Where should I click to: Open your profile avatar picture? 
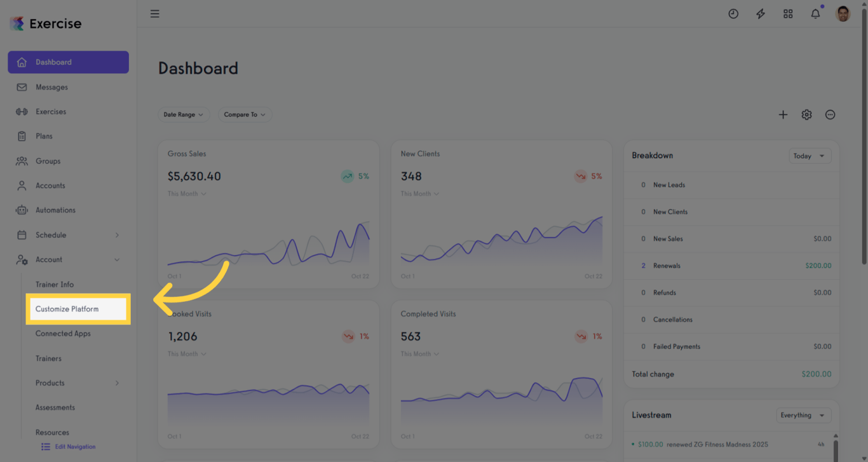click(843, 13)
